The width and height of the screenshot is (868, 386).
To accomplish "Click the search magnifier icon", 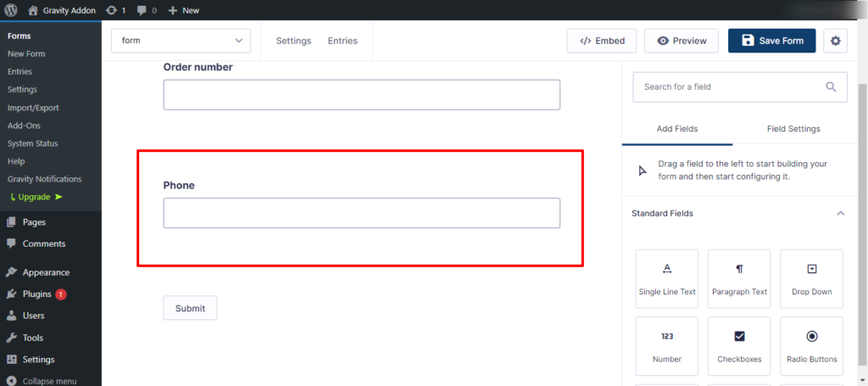I will [832, 87].
